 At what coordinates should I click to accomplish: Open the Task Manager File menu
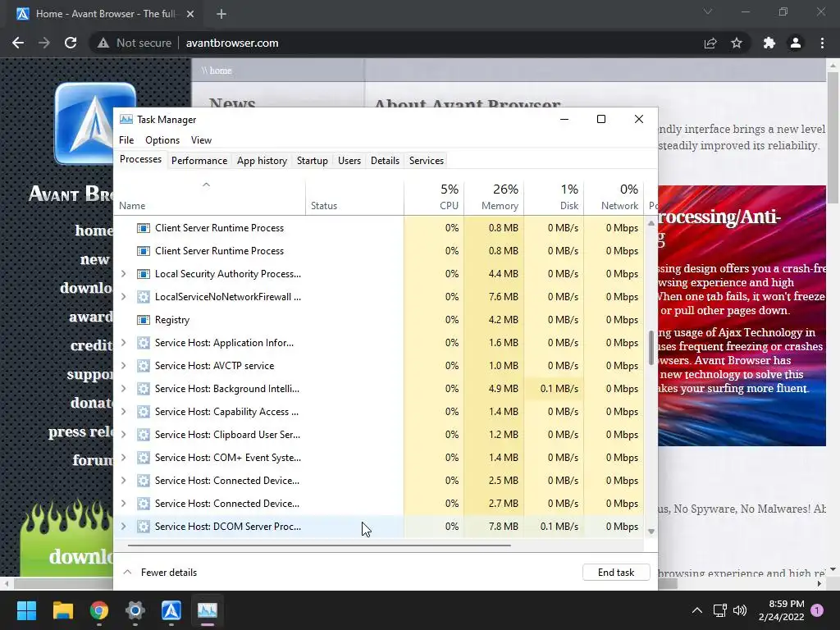pyautogui.click(x=126, y=139)
